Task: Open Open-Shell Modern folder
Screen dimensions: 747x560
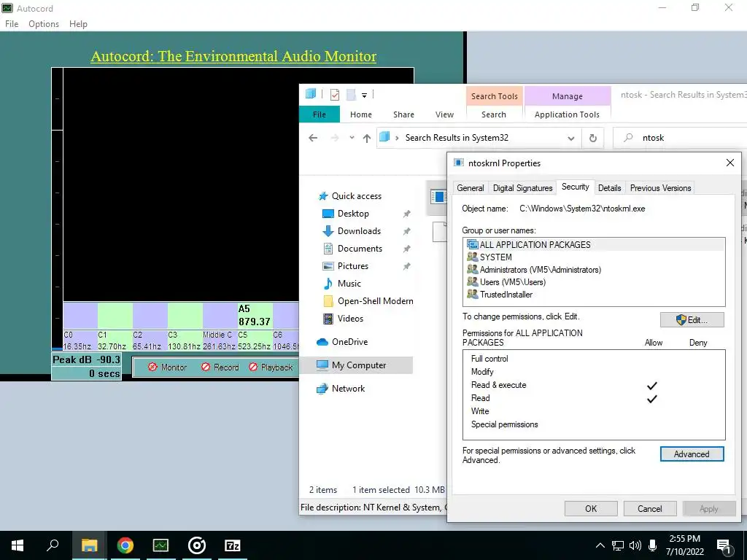Action: coord(376,301)
